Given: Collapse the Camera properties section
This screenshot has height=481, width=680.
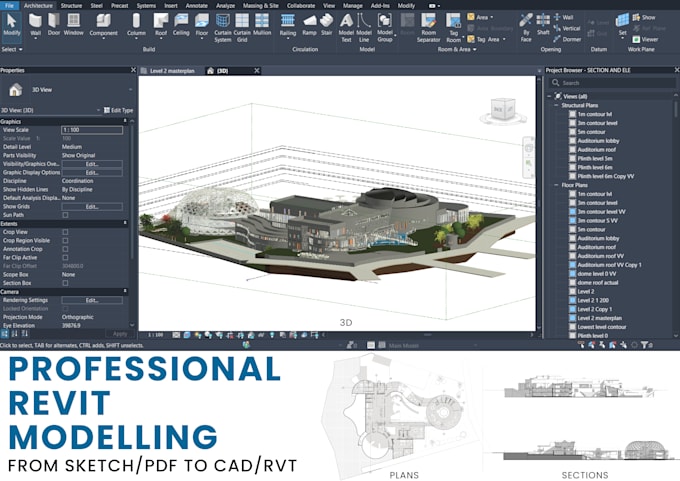Looking at the screenshot, I should 125,291.
